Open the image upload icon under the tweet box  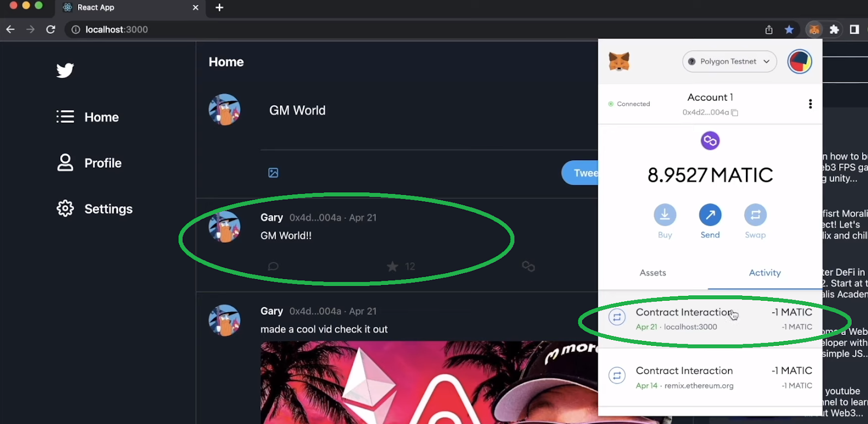(x=273, y=173)
